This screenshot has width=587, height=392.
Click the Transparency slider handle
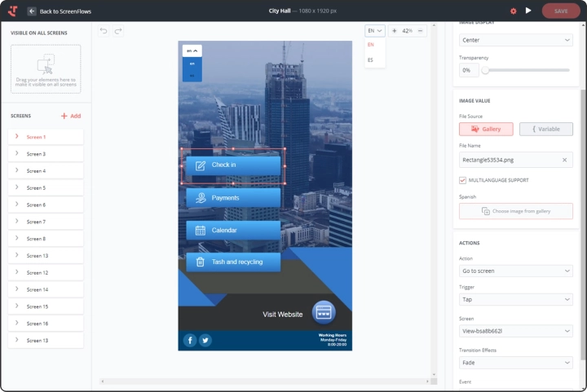485,70
